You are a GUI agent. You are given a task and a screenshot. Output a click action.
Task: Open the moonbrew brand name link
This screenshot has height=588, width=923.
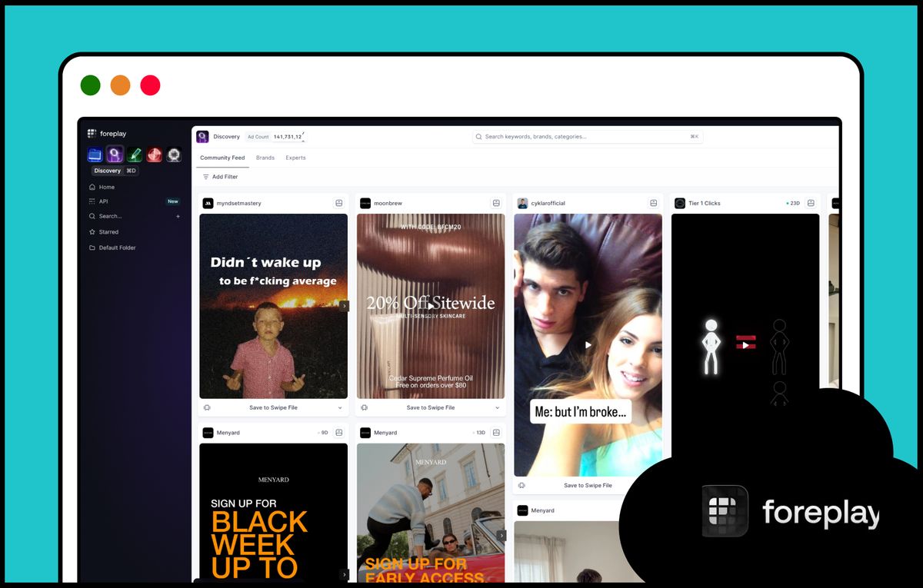[388, 204]
